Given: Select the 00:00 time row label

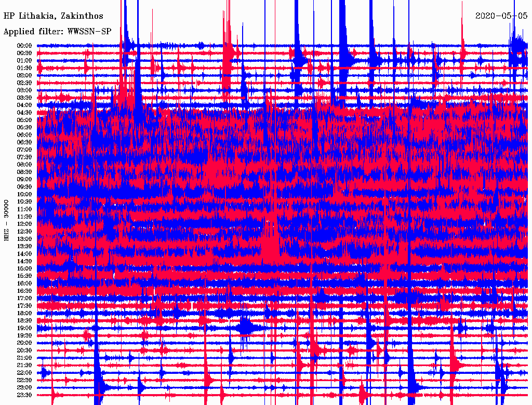Looking at the screenshot, I should click(x=24, y=46).
